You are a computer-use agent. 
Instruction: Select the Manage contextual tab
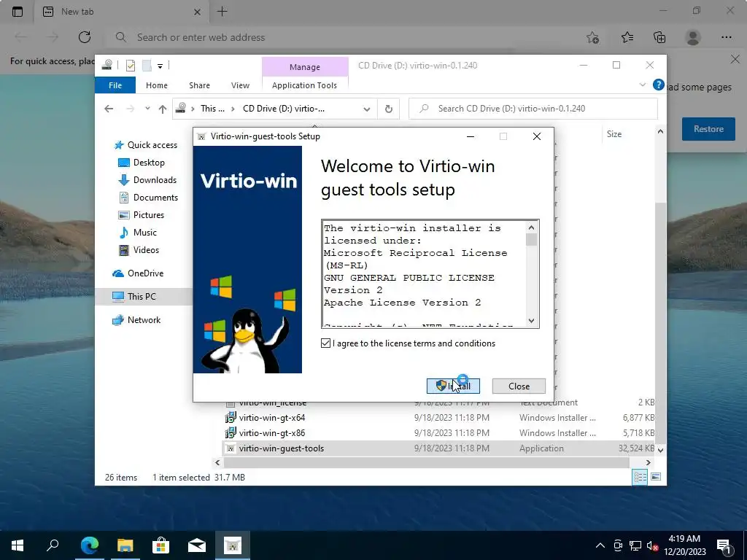click(305, 67)
